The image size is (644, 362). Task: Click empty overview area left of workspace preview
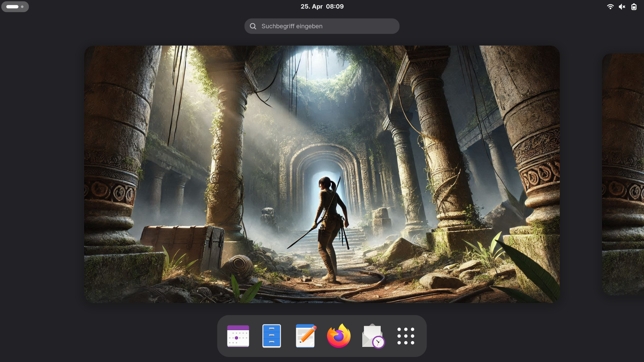[x=42, y=174]
